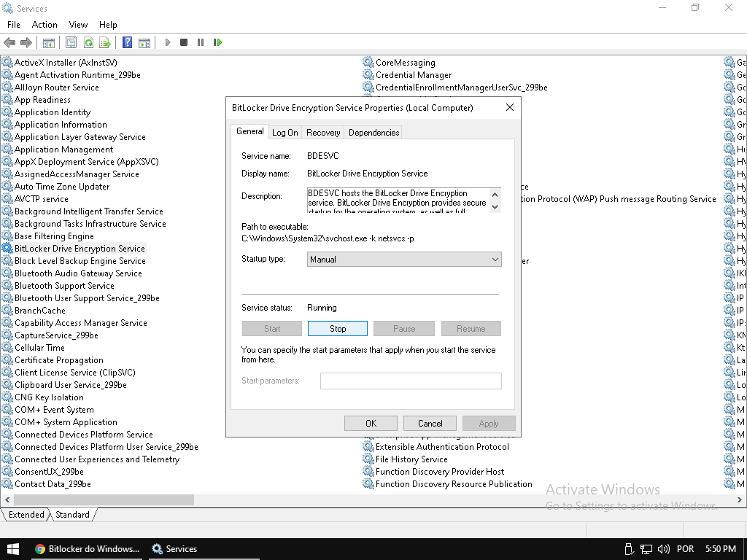Open Properties from the toolbar icon
The width and height of the screenshot is (747, 560).
coord(71,42)
